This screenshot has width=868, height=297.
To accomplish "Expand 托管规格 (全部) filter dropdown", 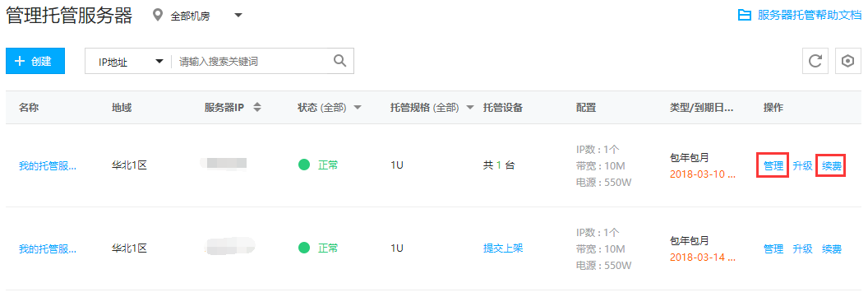I will coord(470,108).
